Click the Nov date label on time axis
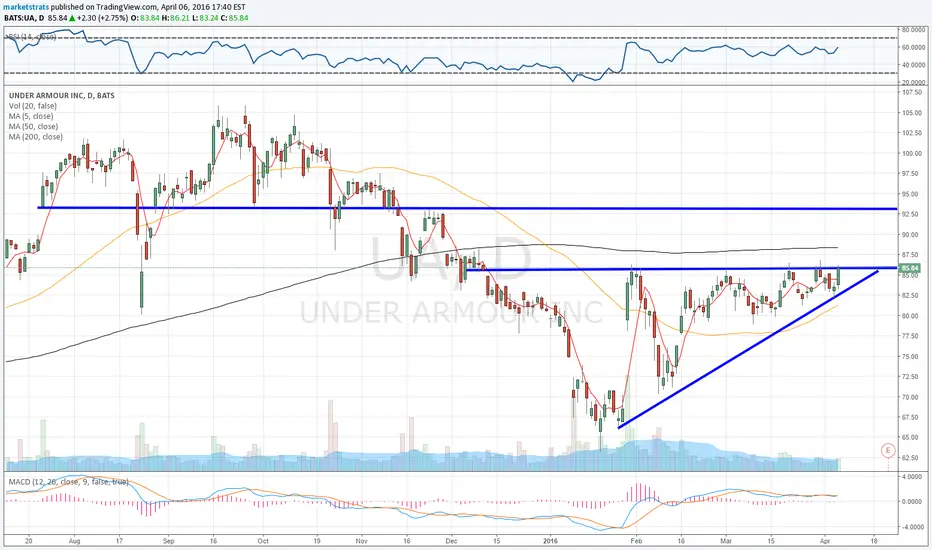The image size is (932, 550). click(x=361, y=541)
